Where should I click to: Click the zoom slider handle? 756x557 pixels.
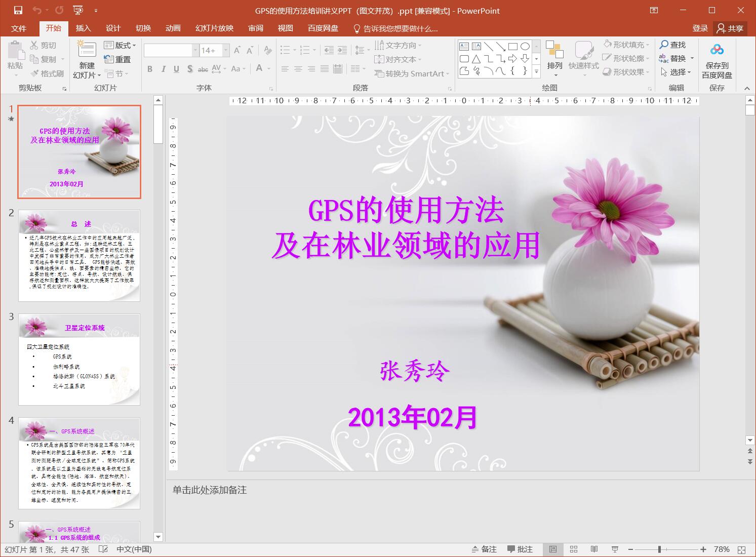(x=659, y=549)
